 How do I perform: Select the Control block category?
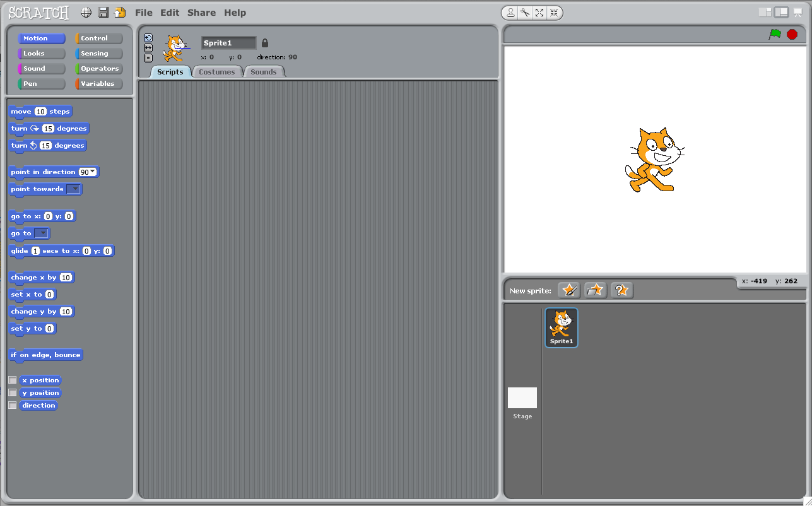point(99,38)
